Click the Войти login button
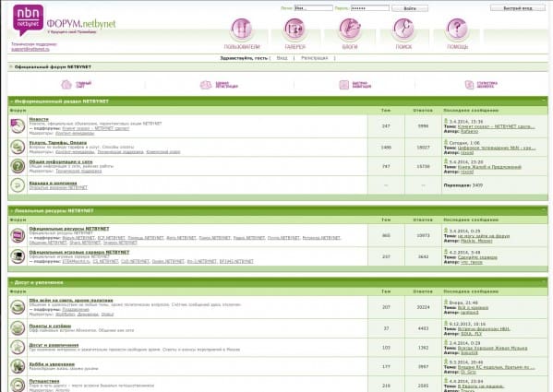This screenshot has height=392, width=553. click(x=410, y=8)
